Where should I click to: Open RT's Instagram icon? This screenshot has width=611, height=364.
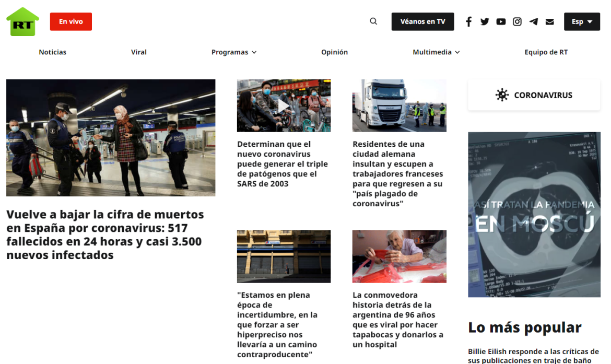(517, 22)
